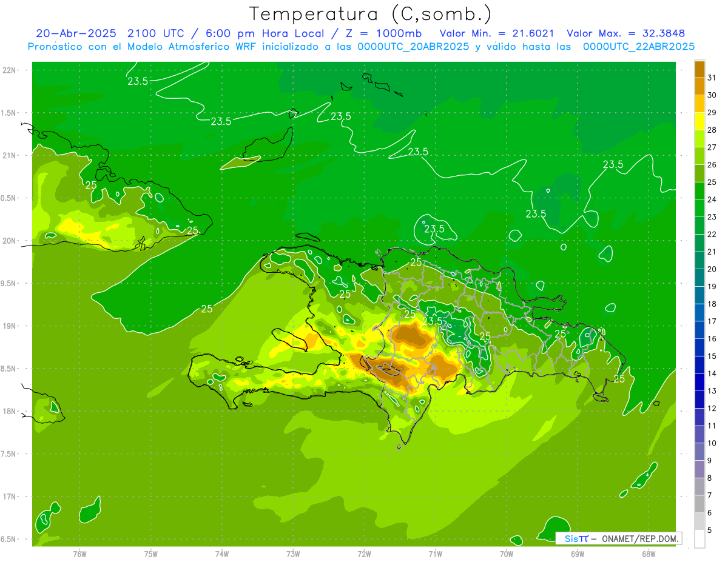Click the "2100 UTC" time text
This screenshot has width=728, height=562.
[x=155, y=33]
